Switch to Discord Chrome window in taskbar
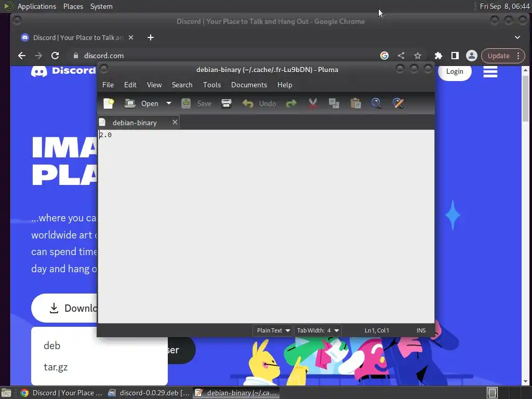Viewport: 532px width, 399px height. (61, 393)
